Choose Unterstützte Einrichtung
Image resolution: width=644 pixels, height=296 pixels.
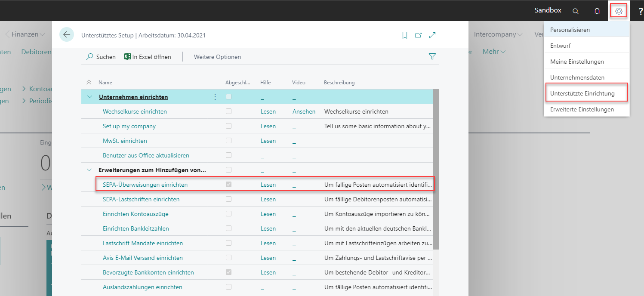586,93
